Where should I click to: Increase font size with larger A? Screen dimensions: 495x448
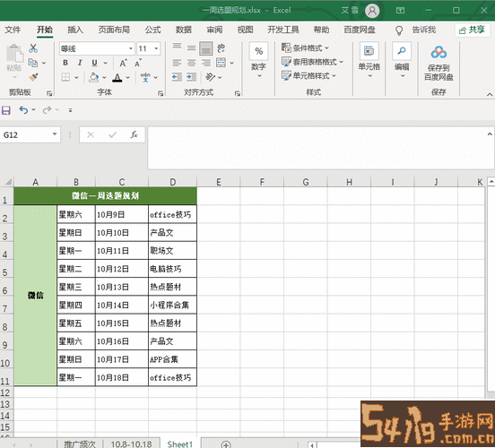point(123,63)
